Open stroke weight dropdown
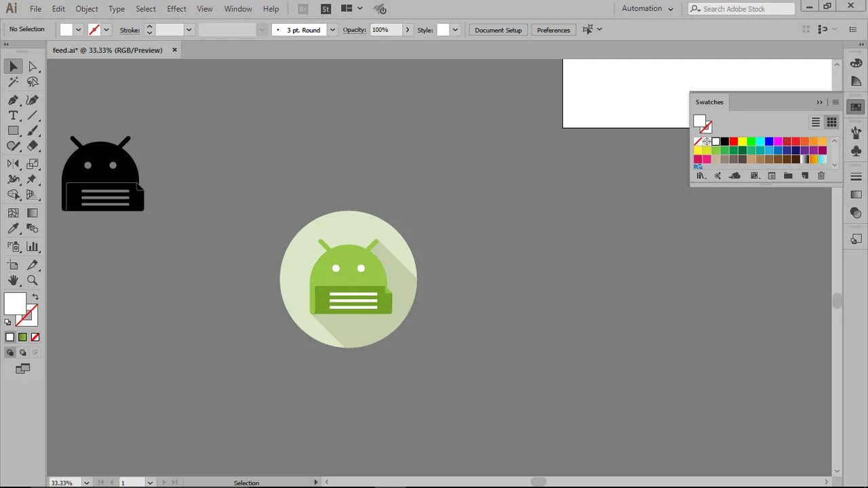The height and width of the screenshot is (488, 868). [x=189, y=30]
